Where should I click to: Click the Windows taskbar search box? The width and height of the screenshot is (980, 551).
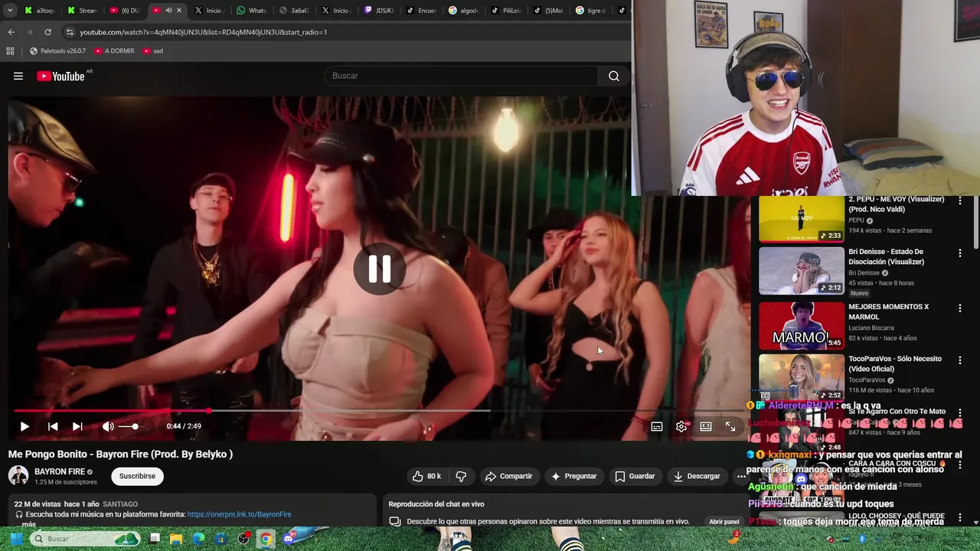[86, 539]
